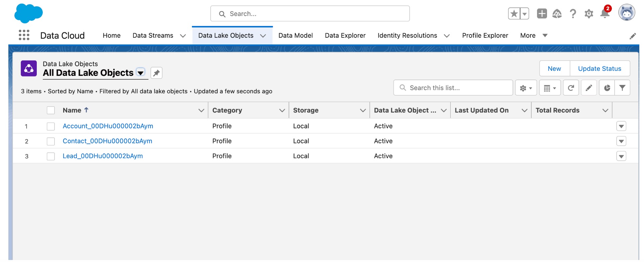Go to the Home tab
The height and width of the screenshot is (262, 644).
coord(112,35)
